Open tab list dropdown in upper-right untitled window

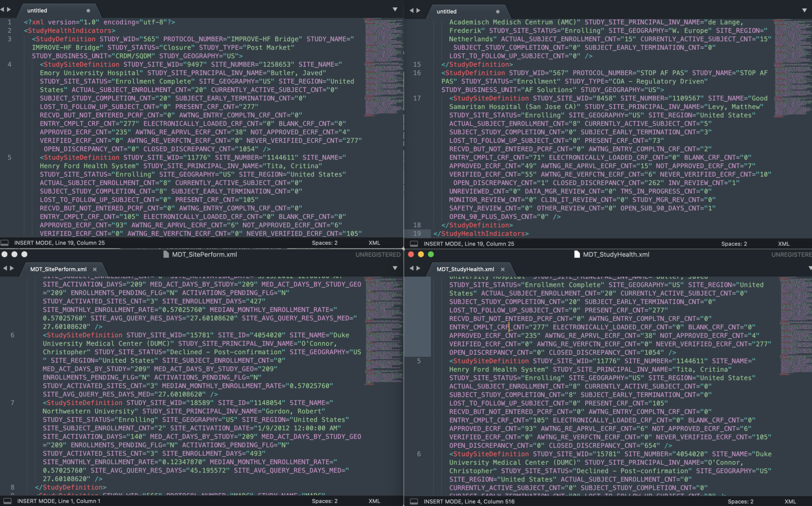pos(805,11)
